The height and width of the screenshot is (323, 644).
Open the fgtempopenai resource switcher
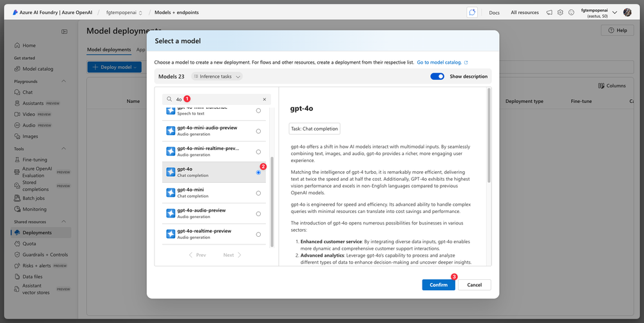point(124,13)
